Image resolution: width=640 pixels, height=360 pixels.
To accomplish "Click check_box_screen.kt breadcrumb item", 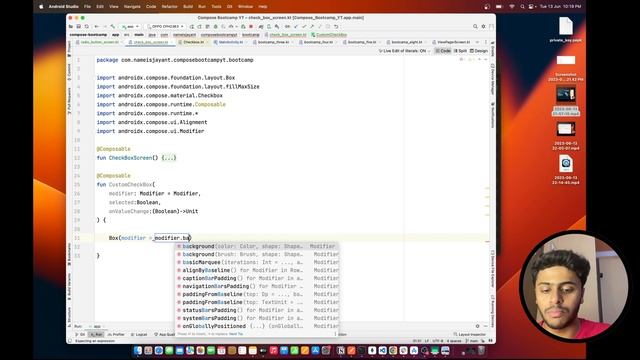I will tap(285, 35).
